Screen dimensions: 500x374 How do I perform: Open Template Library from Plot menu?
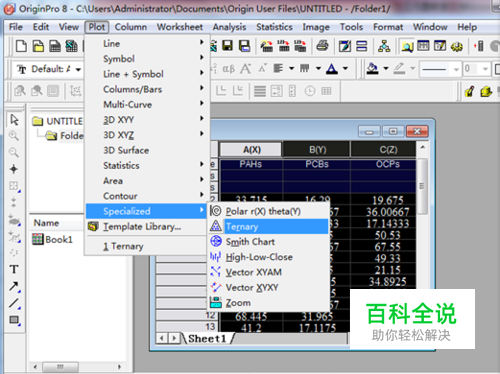pyautogui.click(x=147, y=227)
